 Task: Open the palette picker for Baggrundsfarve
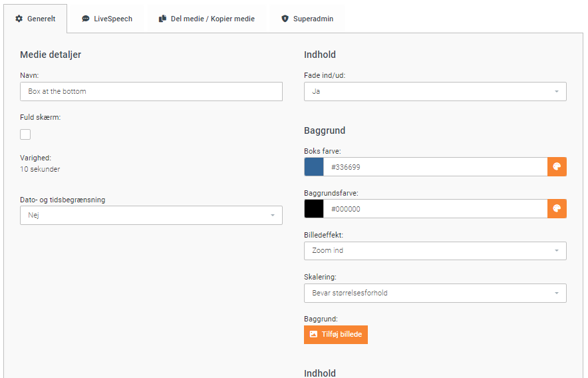click(557, 209)
